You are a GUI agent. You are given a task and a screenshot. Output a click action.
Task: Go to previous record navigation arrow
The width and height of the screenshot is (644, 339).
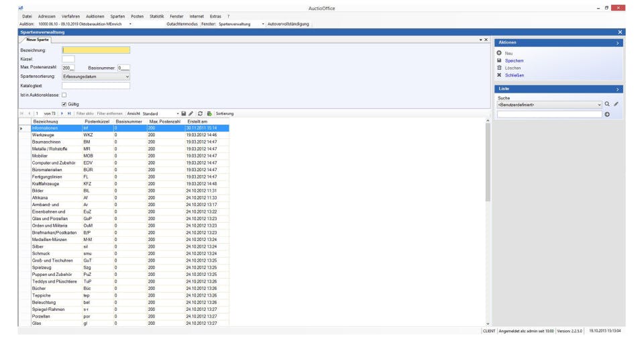point(29,113)
